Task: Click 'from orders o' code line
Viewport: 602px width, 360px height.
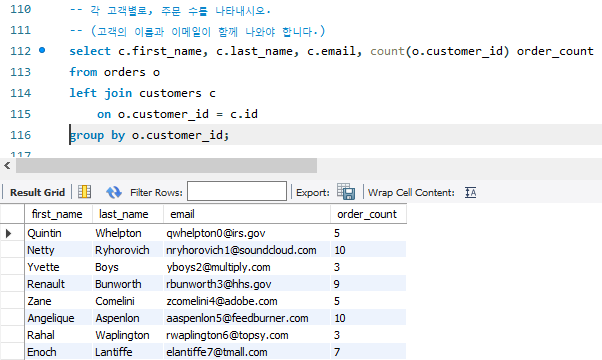Action: coord(114,72)
